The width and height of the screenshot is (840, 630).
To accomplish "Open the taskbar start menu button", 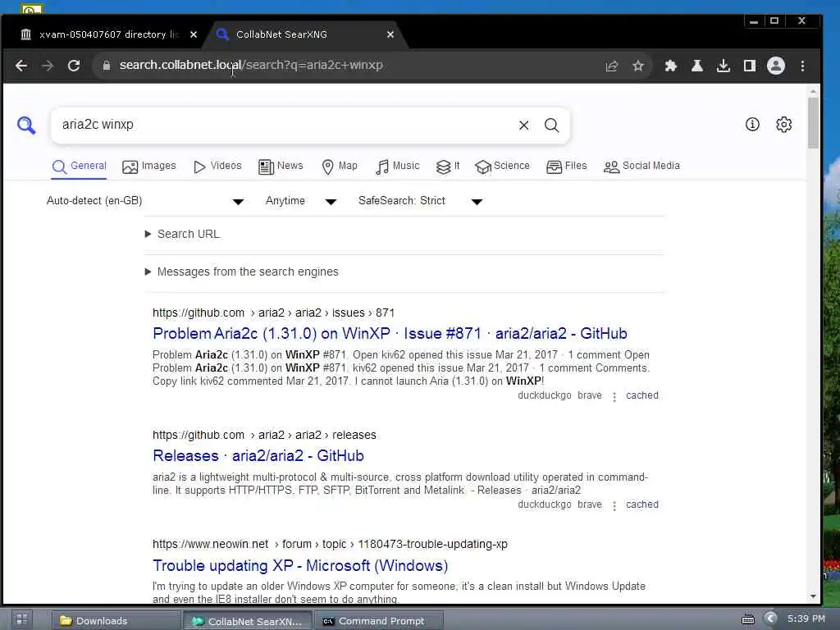I will tap(22, 620).
